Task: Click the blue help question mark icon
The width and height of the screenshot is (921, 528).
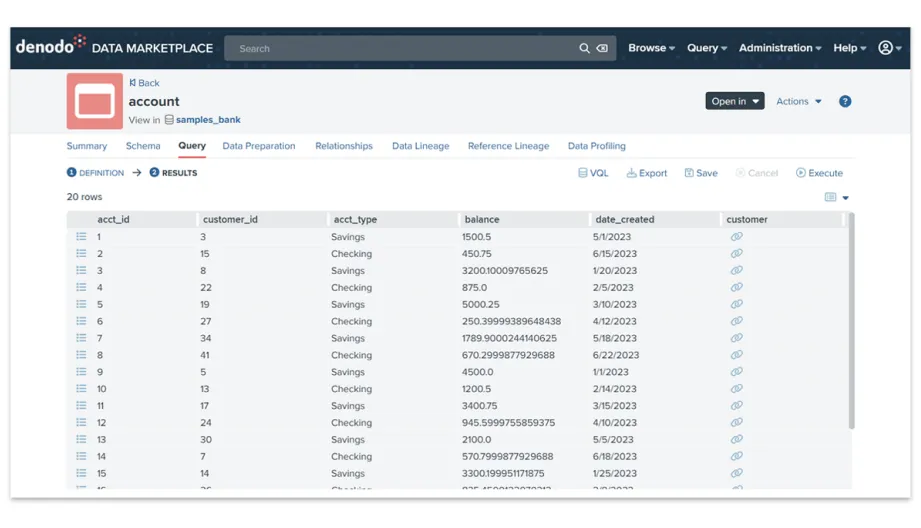Action: pyautogui.click(x=845, y=101)
